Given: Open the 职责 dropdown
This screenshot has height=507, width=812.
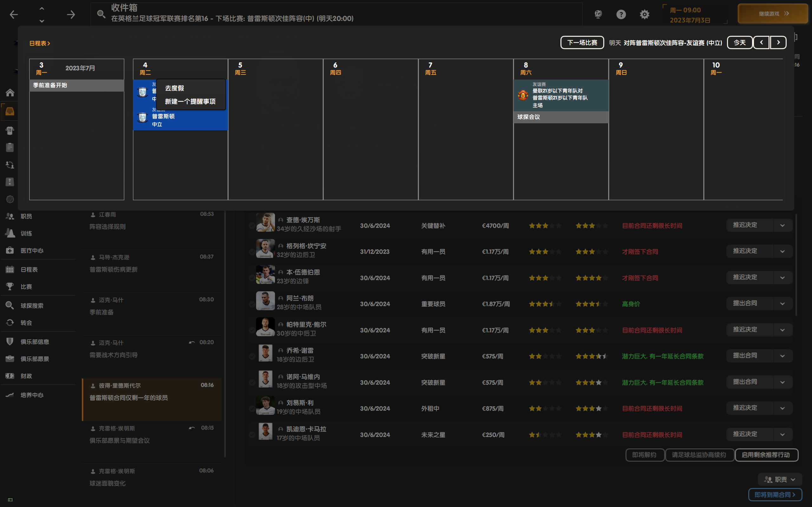Looking at the screenshot, I should [780, 479].
